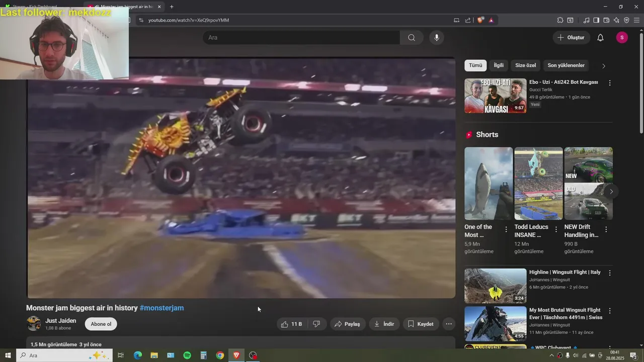Subscribe with the Abone ol button
Screen dimensions: 644x362
101,324
